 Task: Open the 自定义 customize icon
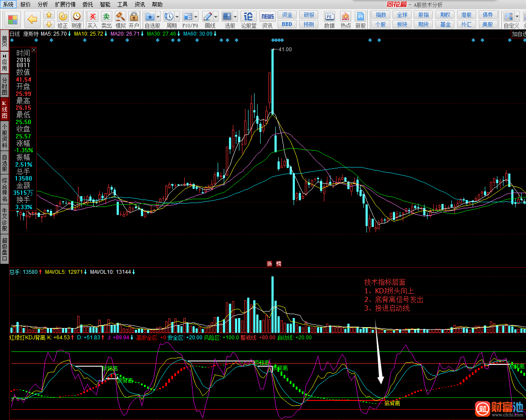pos(509,16)
